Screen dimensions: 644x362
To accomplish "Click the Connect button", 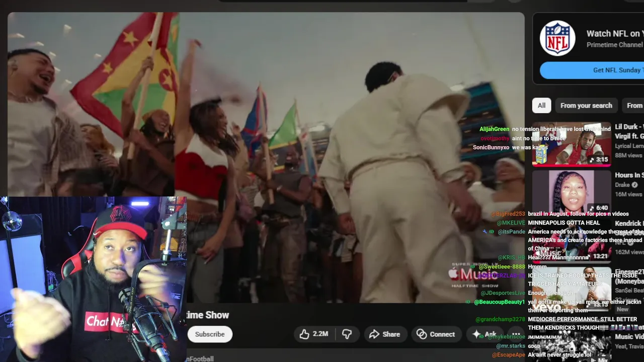I will point(436,334).
